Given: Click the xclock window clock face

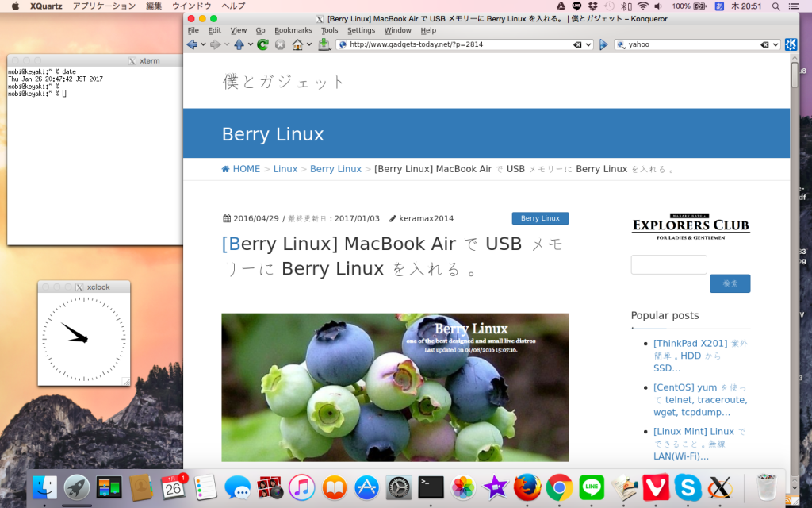Looking at the screenshot, I should click(84, 339).
